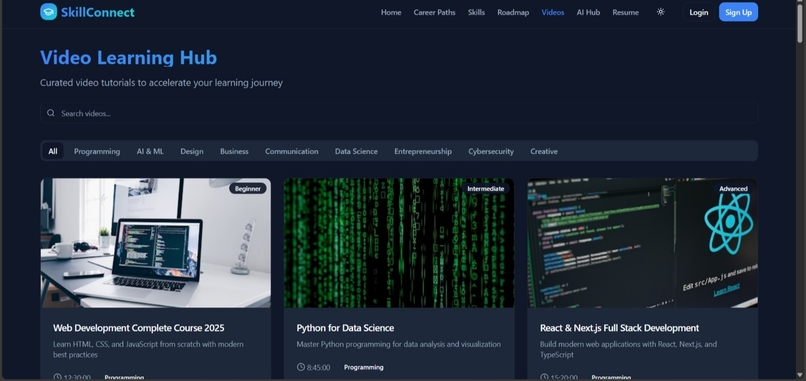Show the Creative category videos
This screenshot has height=381, width=806.
[x=544, y=151]
